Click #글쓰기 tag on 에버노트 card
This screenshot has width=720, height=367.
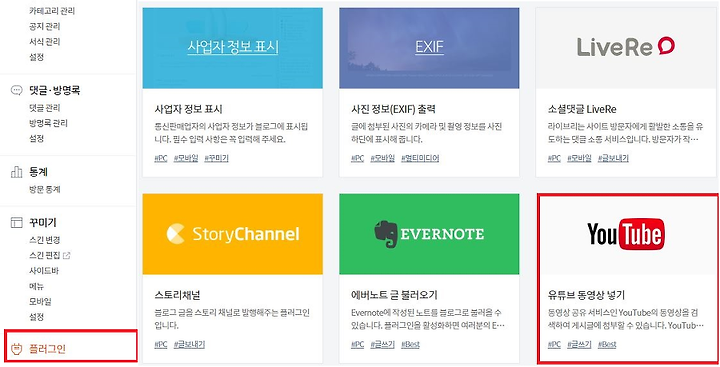pos(382,344)
